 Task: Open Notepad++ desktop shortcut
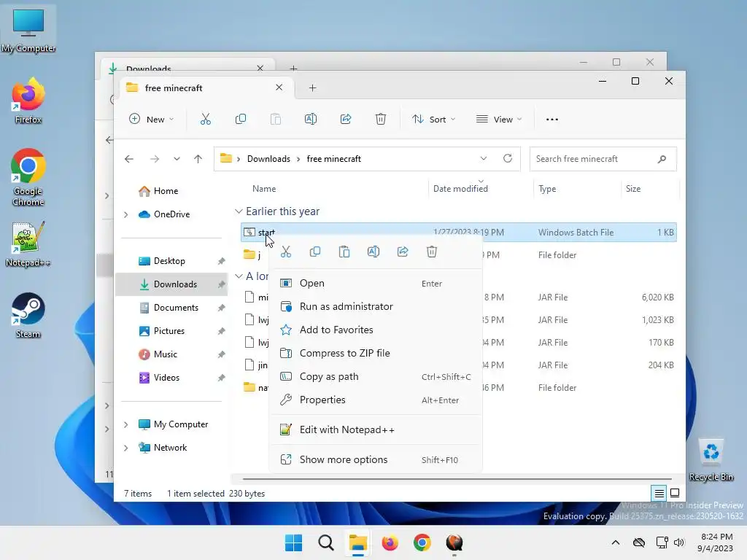click(x=28, y=244)
